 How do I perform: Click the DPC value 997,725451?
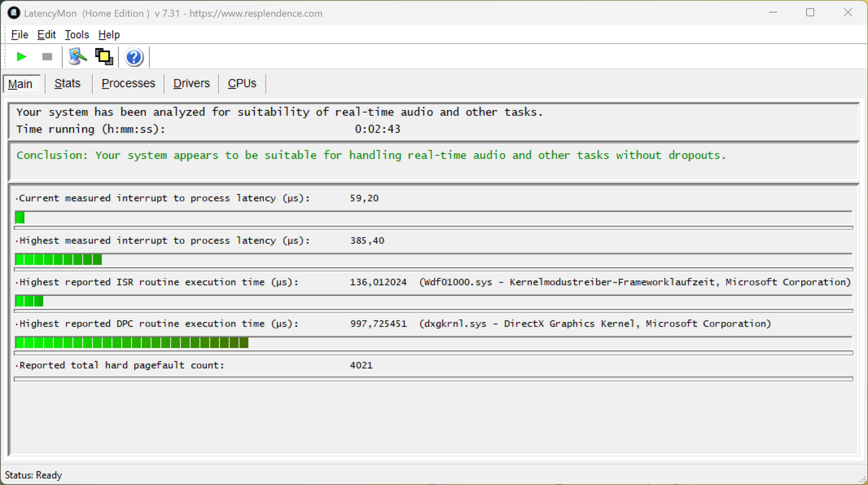tap(378, 324)
